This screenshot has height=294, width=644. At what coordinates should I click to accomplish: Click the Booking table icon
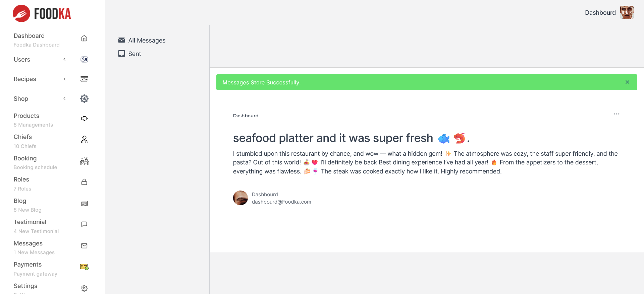pyautogui.click(x=84, y=161)
